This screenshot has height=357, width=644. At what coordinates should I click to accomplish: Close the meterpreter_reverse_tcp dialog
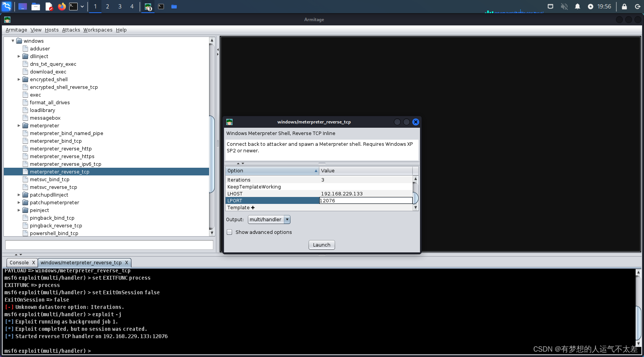click(x=416, y=122)
